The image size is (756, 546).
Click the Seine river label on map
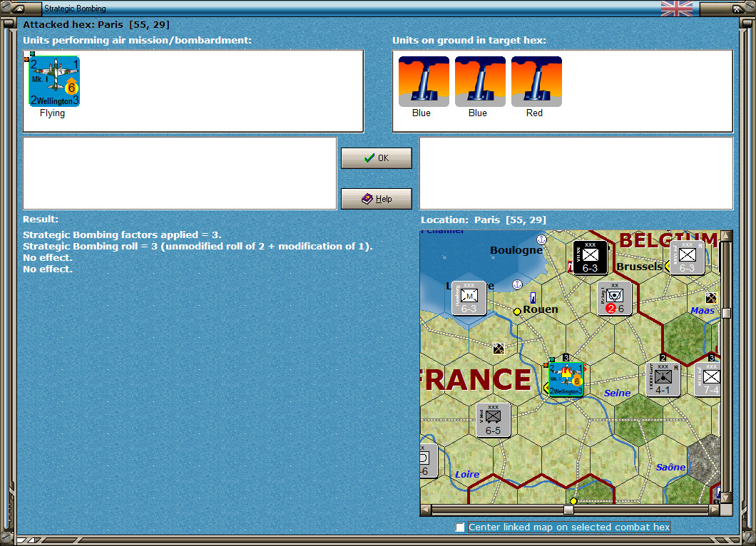617,393
